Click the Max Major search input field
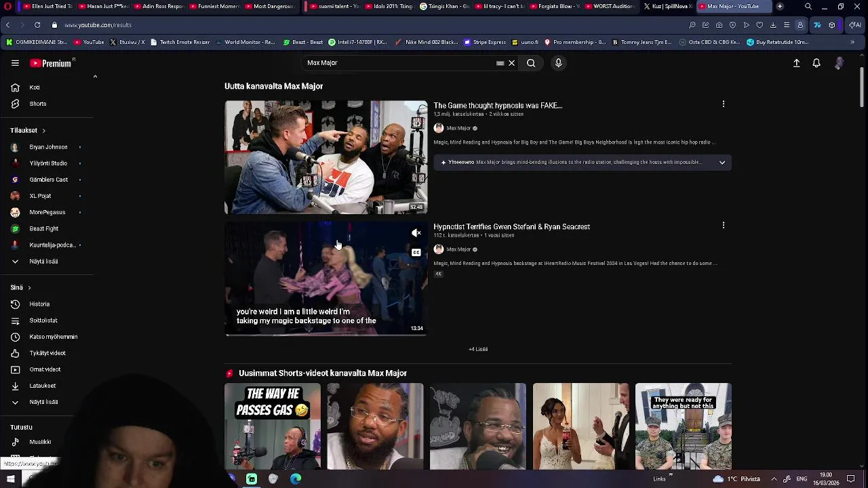This screenshot has height=488, width=868. click(400, 63)
